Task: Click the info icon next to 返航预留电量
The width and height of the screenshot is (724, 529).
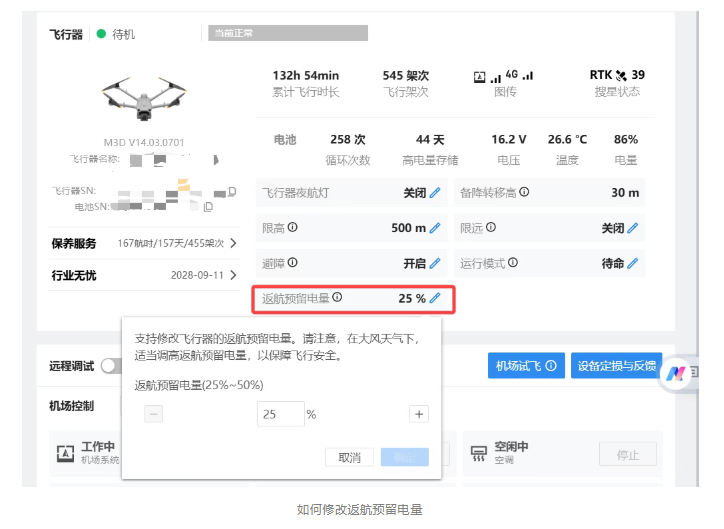Action: (x=337, y=297)
